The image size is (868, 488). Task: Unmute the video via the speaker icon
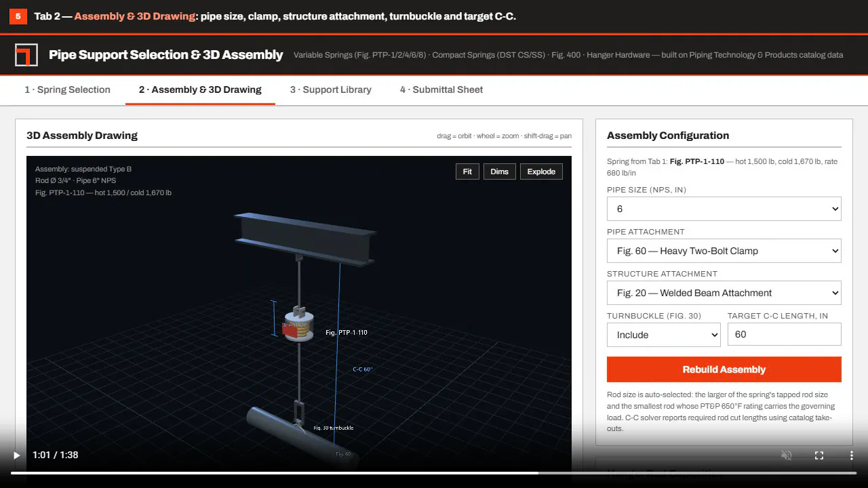click(x=787, y=455)
